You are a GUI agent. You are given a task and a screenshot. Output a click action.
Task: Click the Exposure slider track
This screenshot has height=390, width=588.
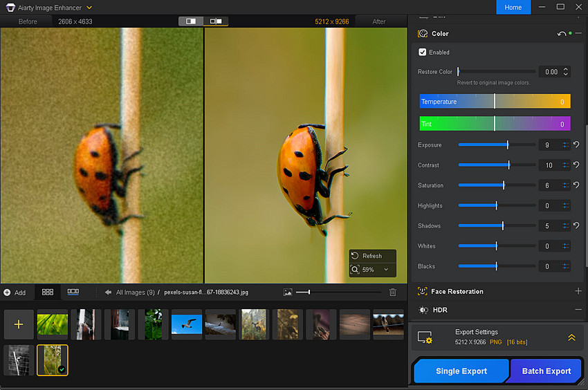click(x=497, y=145)
